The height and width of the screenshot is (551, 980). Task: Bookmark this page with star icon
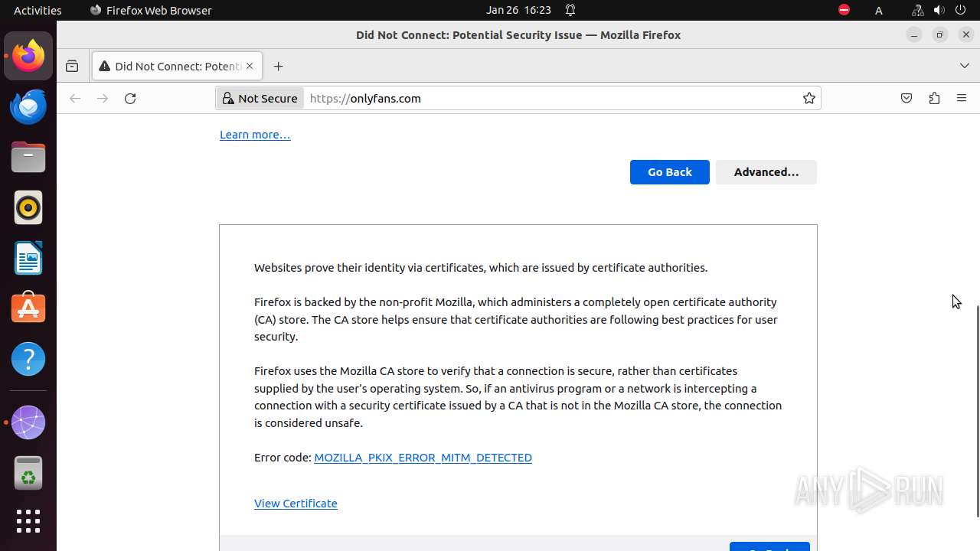(808, 99)
